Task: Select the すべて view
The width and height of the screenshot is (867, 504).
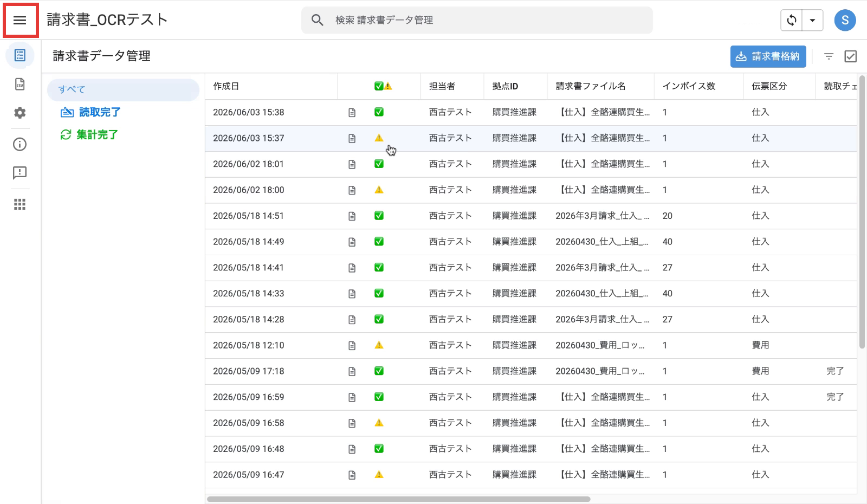Action: point(123,90)
